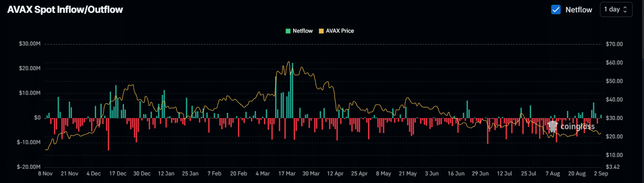Uncheck the Netflow checkbox
This screenshot has width=644, height=183.
(x=556, y=9)
